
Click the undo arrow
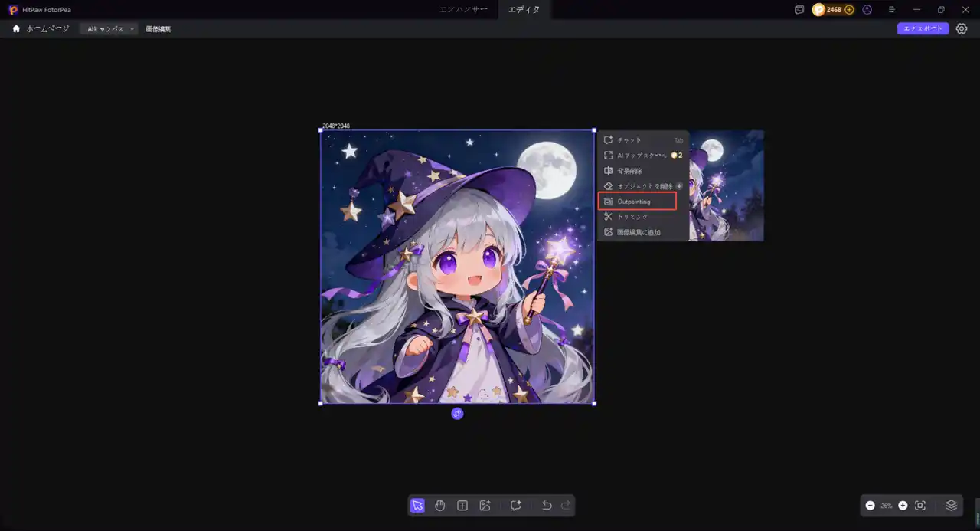click(x=547, y=506)
